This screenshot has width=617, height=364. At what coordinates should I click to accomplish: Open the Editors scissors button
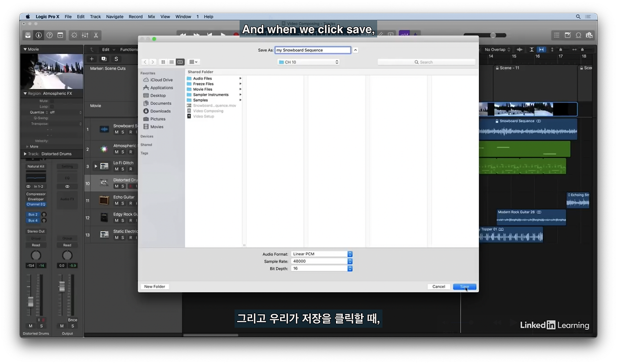96,35
